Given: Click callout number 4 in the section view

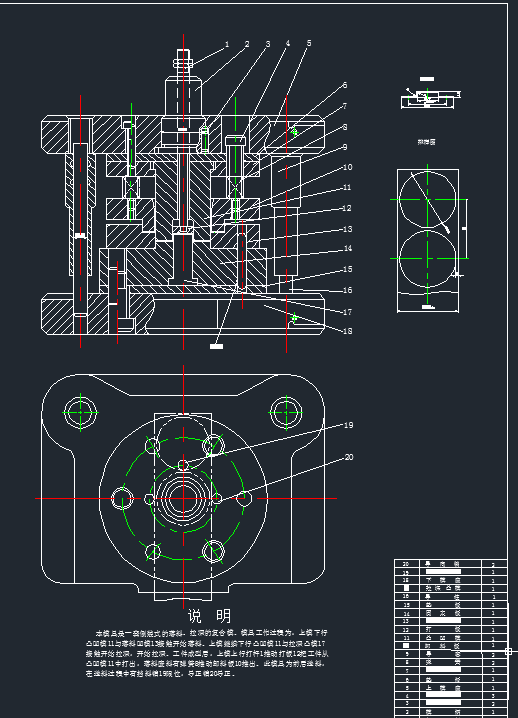Looking at the screenshot, I should point(288,43).
